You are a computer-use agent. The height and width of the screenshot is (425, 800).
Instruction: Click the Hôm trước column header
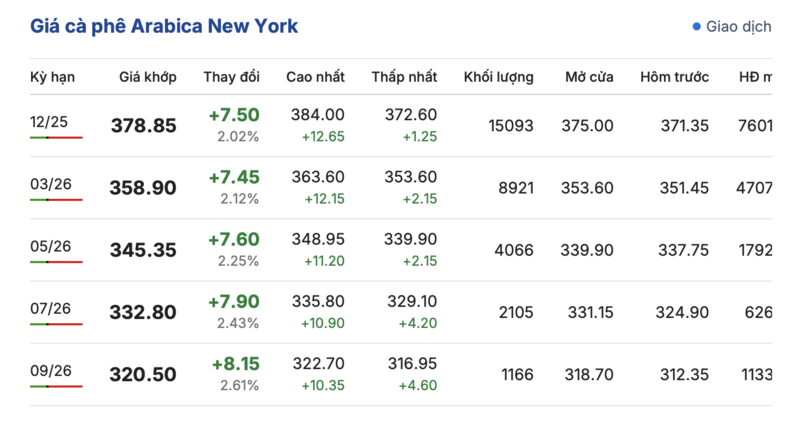point(675,77)
